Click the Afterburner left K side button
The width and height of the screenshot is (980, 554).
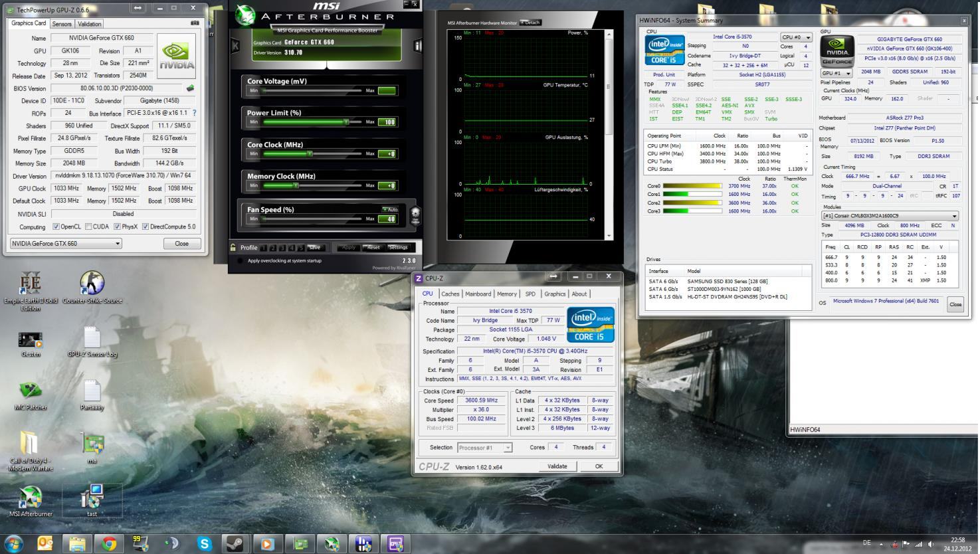click(235, 46)
